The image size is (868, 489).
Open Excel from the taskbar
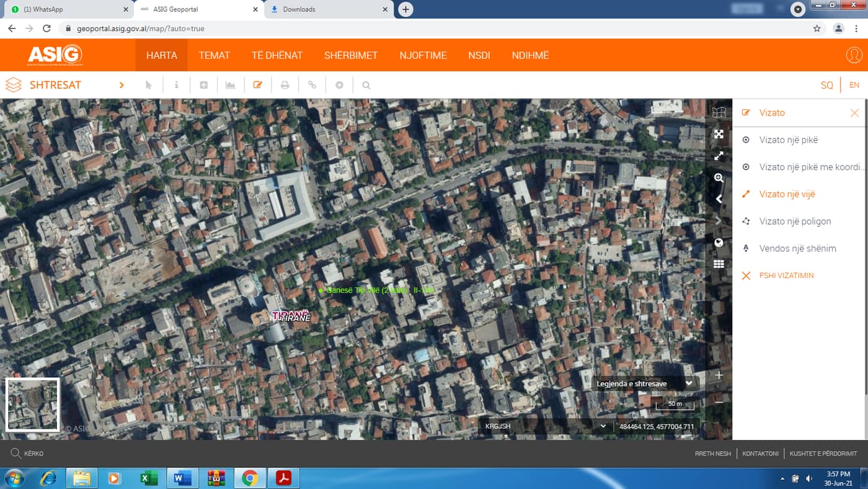click(149, 478)
